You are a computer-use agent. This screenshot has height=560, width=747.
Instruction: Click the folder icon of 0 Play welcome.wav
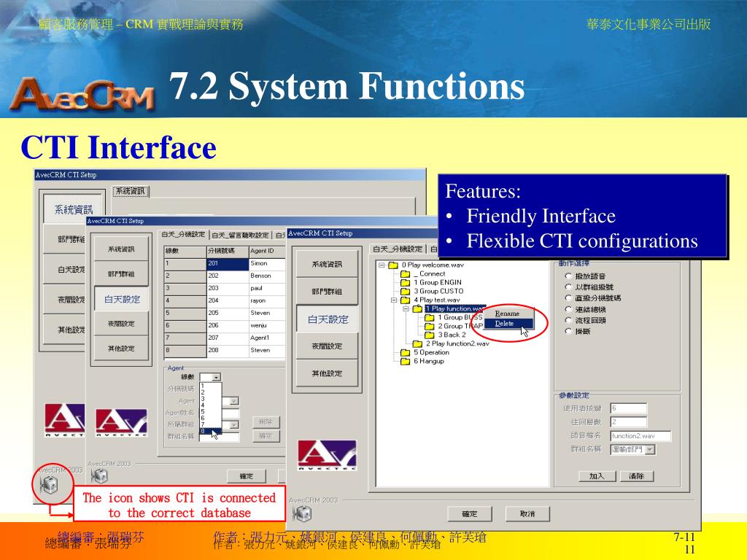[393, 265]
